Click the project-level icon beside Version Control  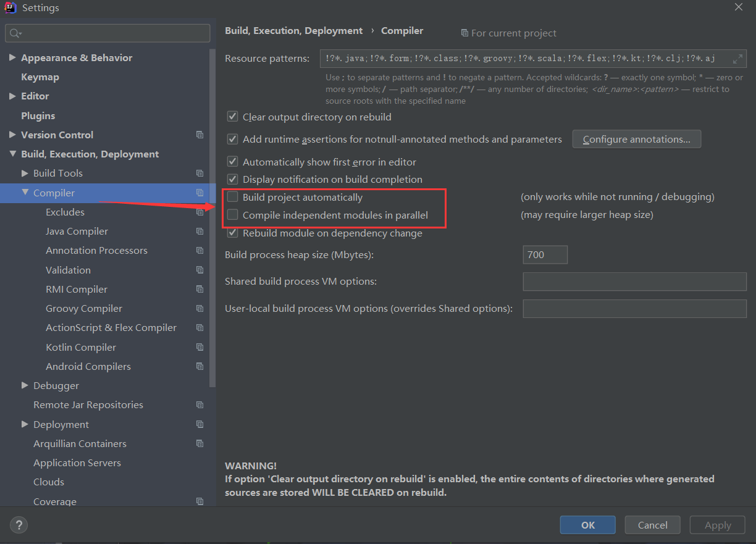(199, 135)
